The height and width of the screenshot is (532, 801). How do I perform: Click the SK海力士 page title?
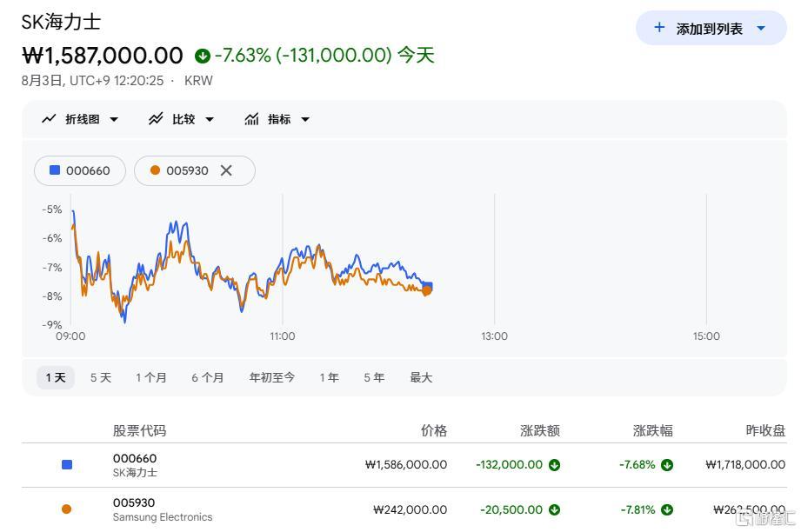[x=61, y=22]
